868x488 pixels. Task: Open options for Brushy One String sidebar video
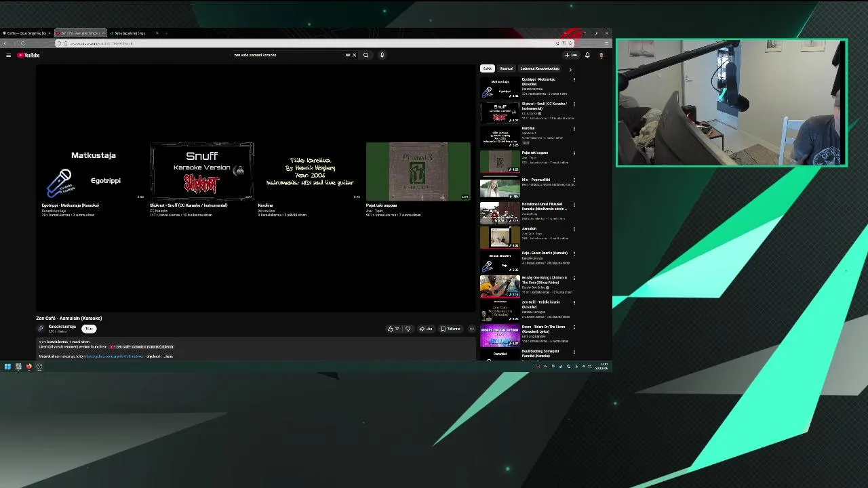[574, 278]
